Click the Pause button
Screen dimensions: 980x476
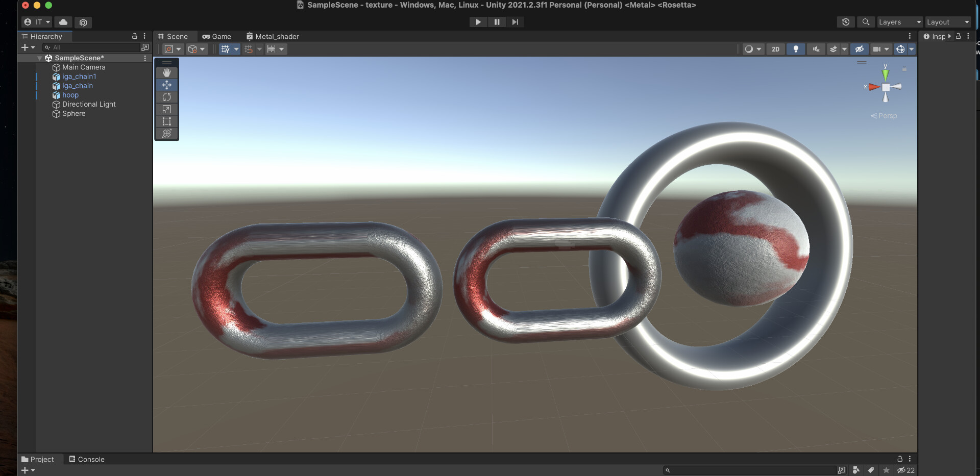pos(497,22)
